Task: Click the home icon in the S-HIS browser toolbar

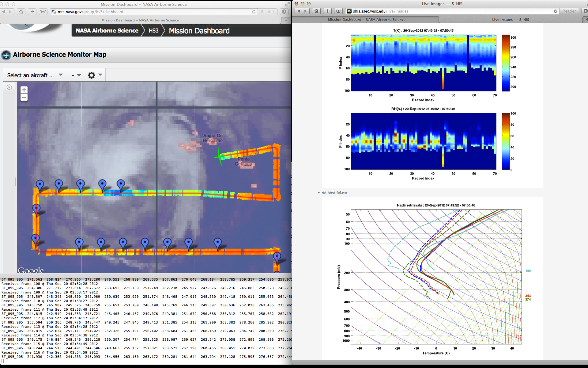Action: coord(316,11)
